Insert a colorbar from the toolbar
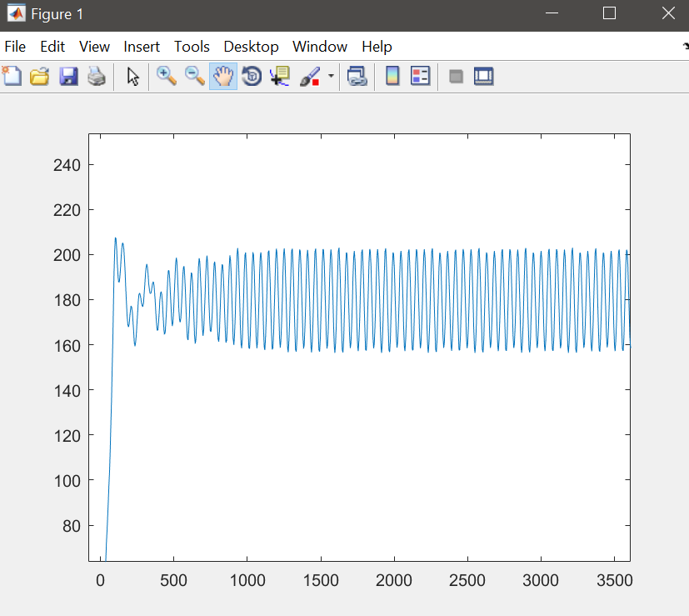Viewport: 689px width, 616px height. 392,77
